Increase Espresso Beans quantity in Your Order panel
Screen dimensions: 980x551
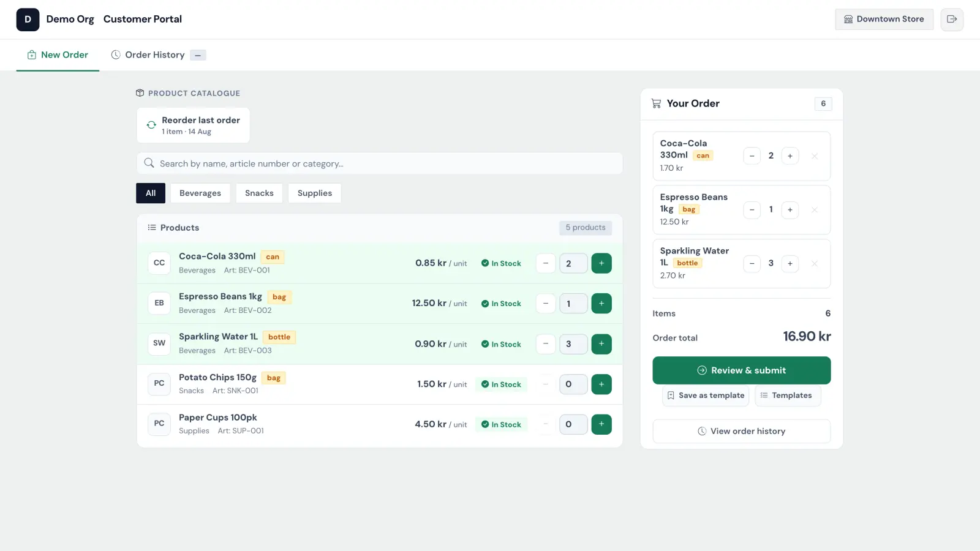click(790, 210)
